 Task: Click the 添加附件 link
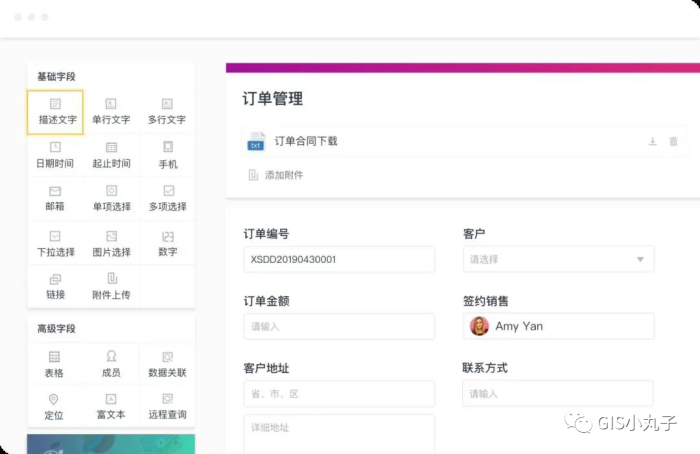pos(283,175)
